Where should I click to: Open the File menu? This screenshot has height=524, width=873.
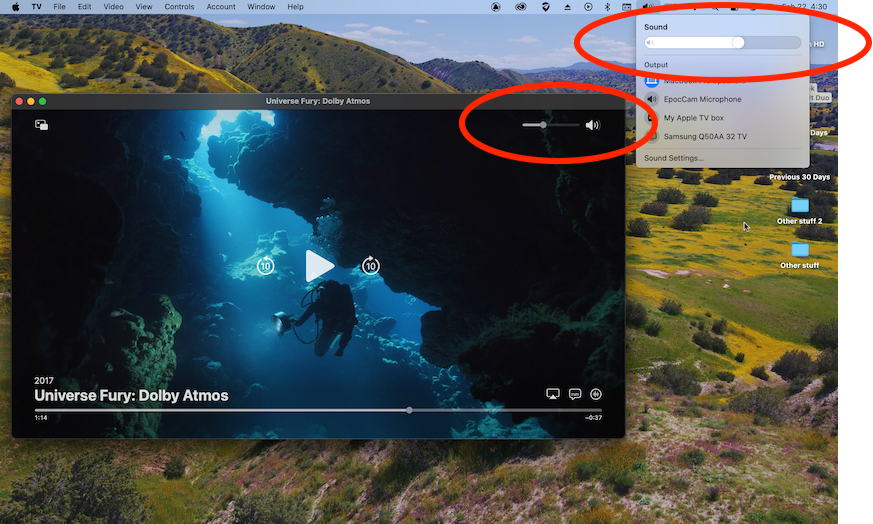pos(60,7)
